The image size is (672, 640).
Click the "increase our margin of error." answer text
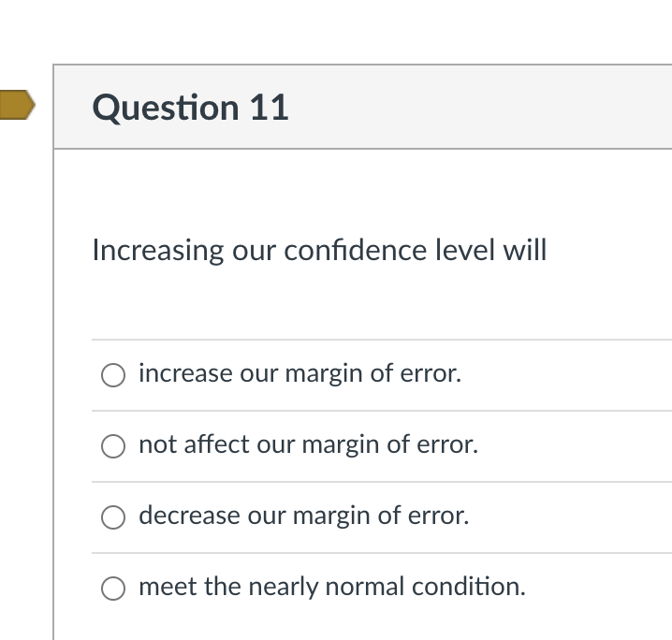pos(299,374)
